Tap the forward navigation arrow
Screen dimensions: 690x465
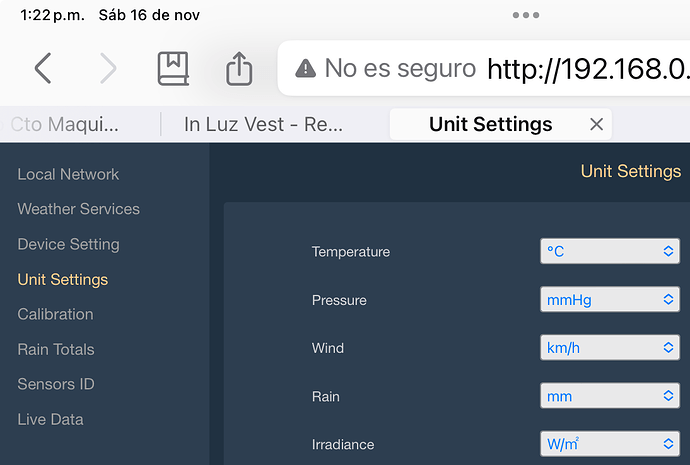click(x=108, y=68)
